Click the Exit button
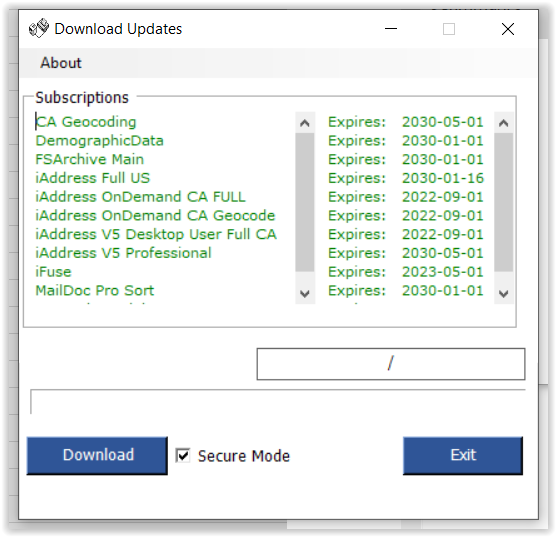 click(x=463, y=455)
